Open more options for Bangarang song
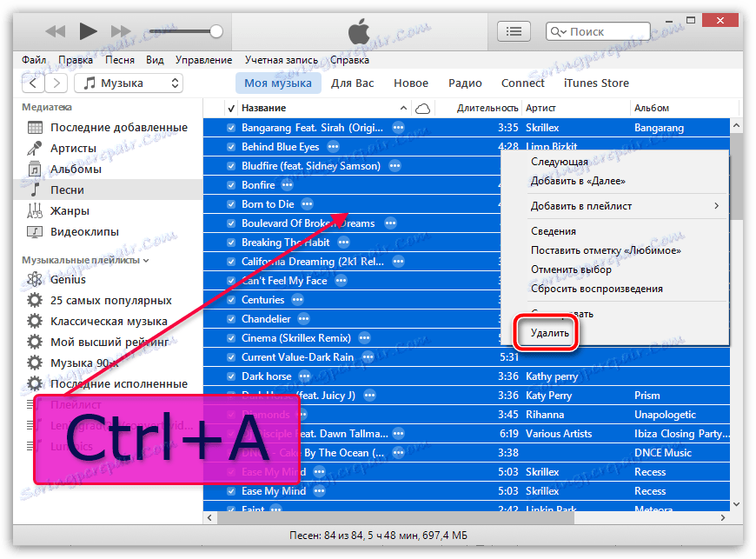Viewport: 756px width, 559px height. pyautogui.click(x=398, y=128)
